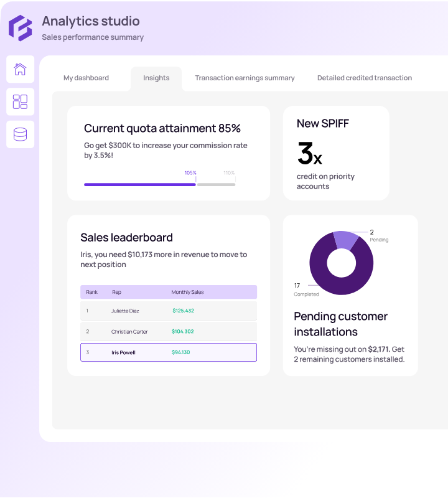Open the Transaction earnings summary tab
Screen dimensions: 448x498
click(x=245, y=78)
